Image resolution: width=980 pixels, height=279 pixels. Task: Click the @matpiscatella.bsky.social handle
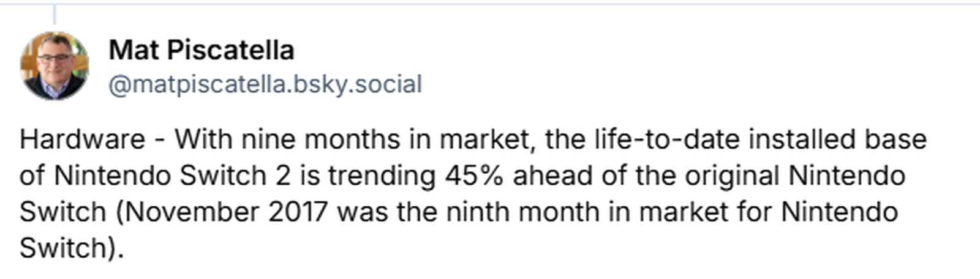point(265,84)
